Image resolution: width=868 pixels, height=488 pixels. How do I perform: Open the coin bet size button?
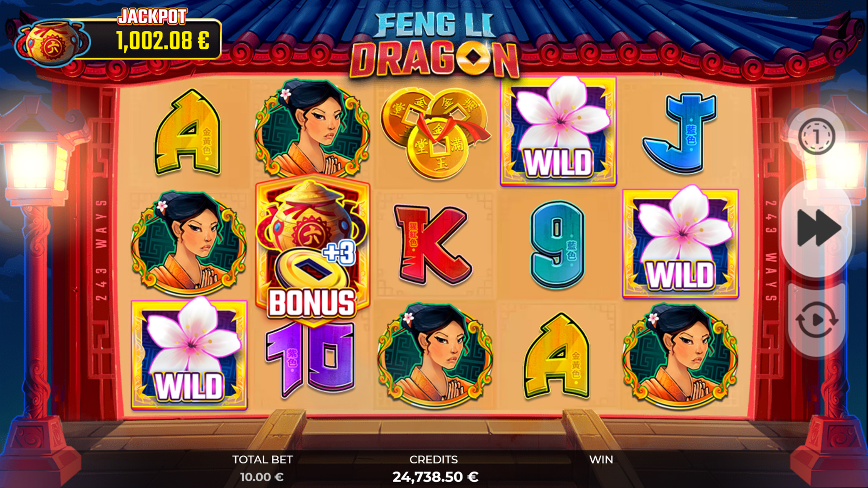(816, 136)
